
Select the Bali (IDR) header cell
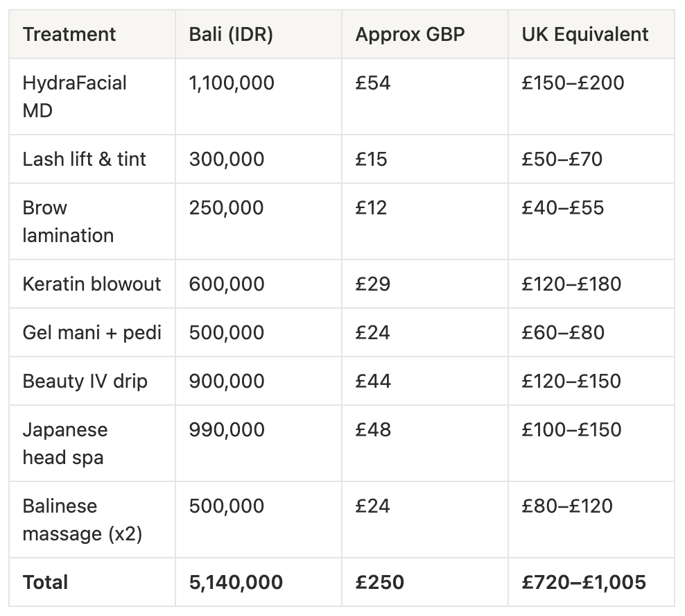(x=259, y=34)
